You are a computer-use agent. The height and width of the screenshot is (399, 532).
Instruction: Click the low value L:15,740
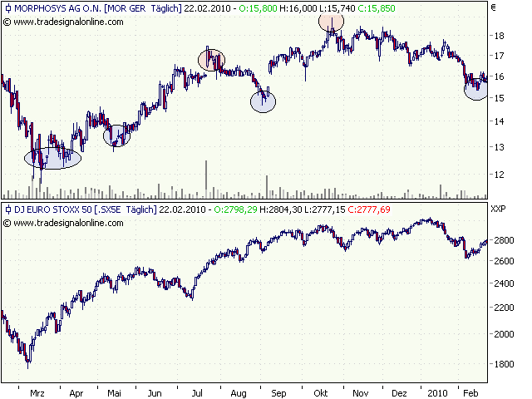point(337,8)
